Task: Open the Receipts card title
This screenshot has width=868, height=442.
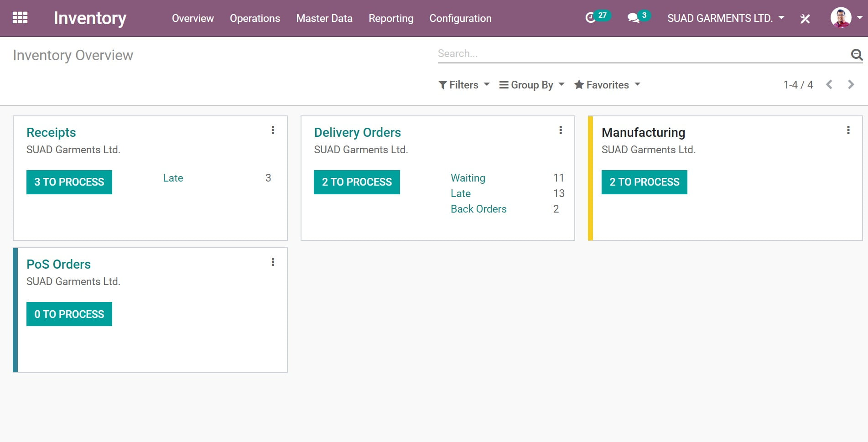Action: pos(51,132)
